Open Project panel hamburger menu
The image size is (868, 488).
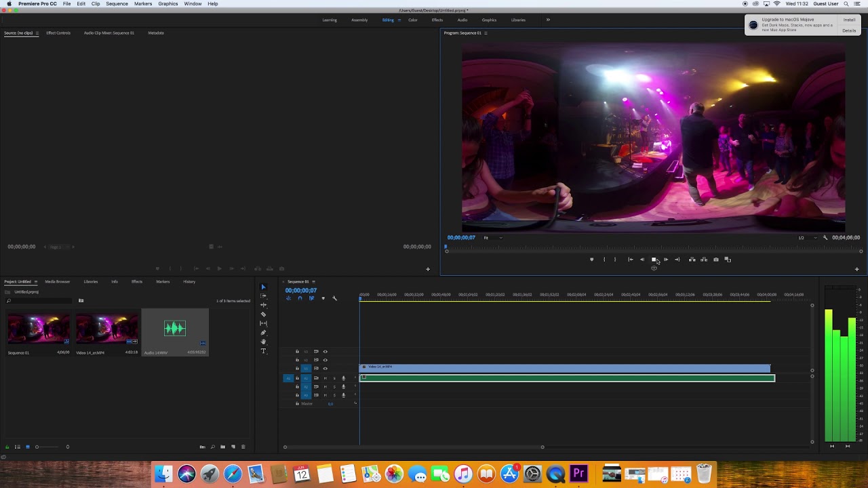(35, 282)
